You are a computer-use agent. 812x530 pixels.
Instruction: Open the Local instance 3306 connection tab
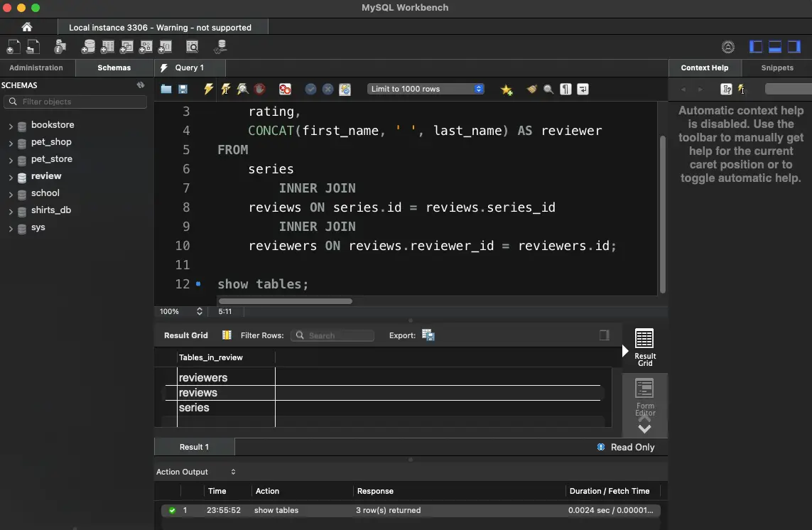point(163,27)
